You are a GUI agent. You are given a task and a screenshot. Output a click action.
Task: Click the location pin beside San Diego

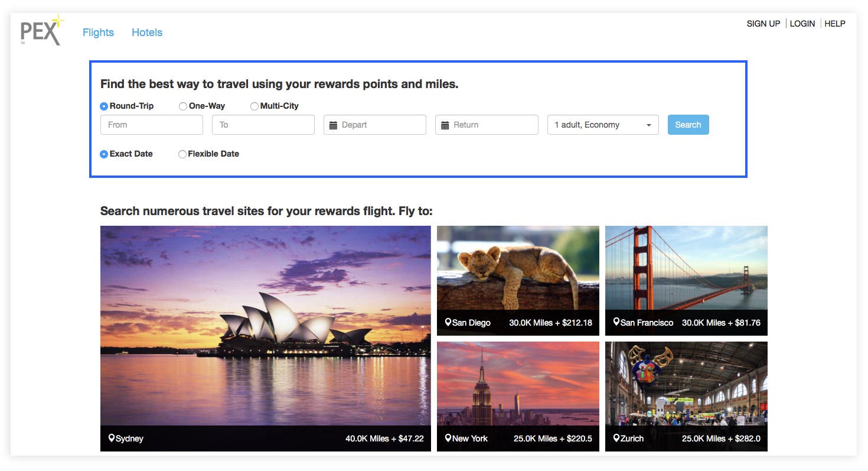pos(448,322)
